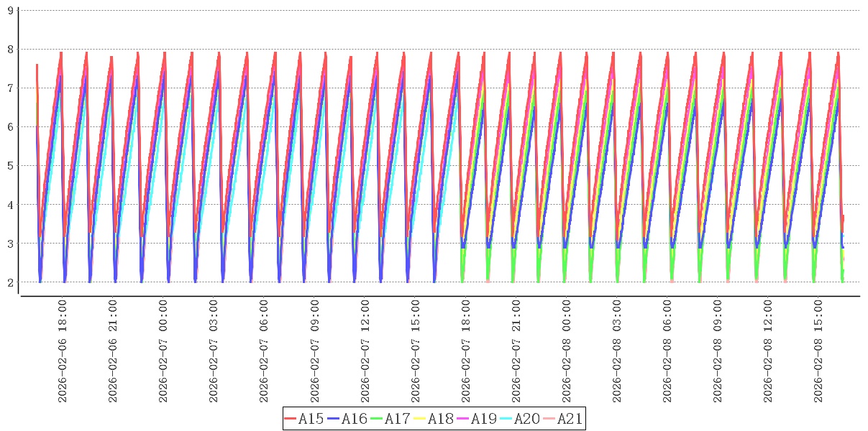Toggle the A17 series label in legend
The height and width of the screenshot is (431, 868).
397,419
